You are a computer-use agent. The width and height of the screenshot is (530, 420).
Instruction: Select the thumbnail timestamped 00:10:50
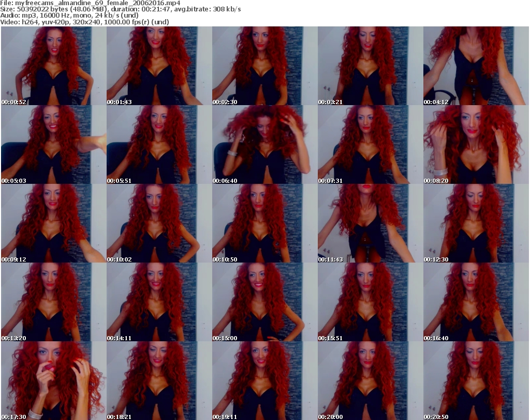tap(264, 224)
